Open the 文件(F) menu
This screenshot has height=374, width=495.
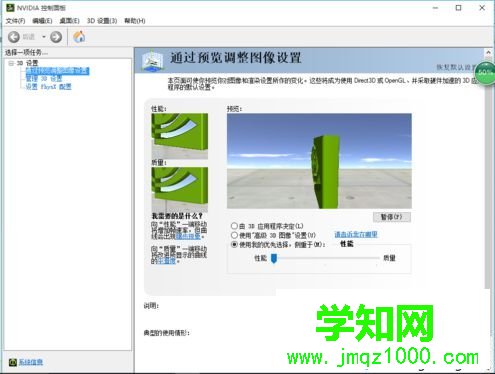pos(15,21)
